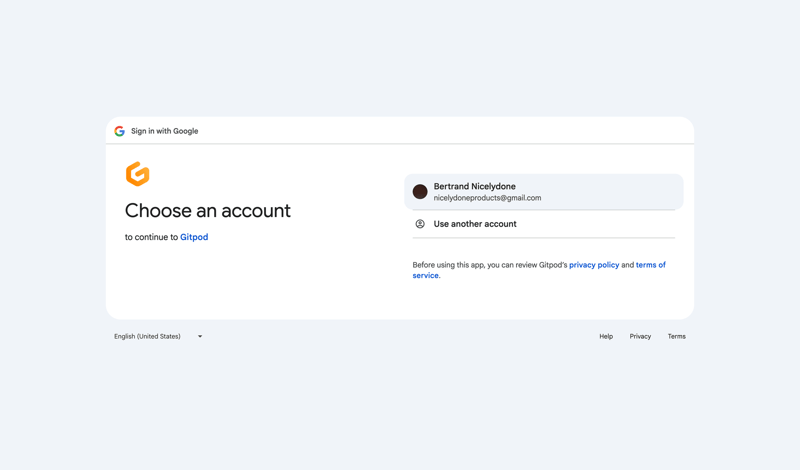Click the orange Gitpod logo
800x470 pixels.
138,174
